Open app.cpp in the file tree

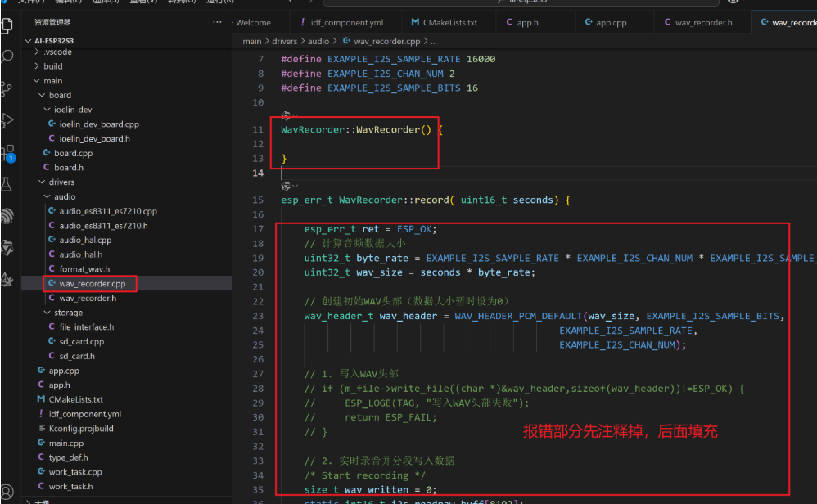click(64, 371)
